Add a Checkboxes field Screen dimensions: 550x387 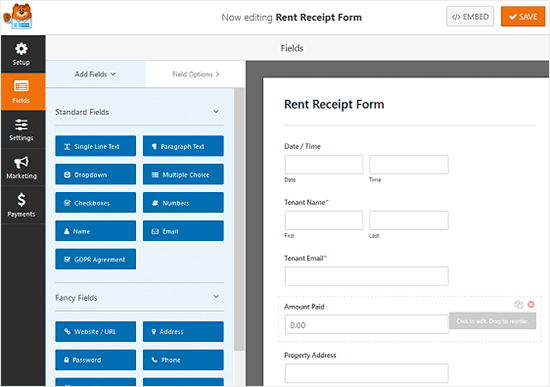click(95, 202)
